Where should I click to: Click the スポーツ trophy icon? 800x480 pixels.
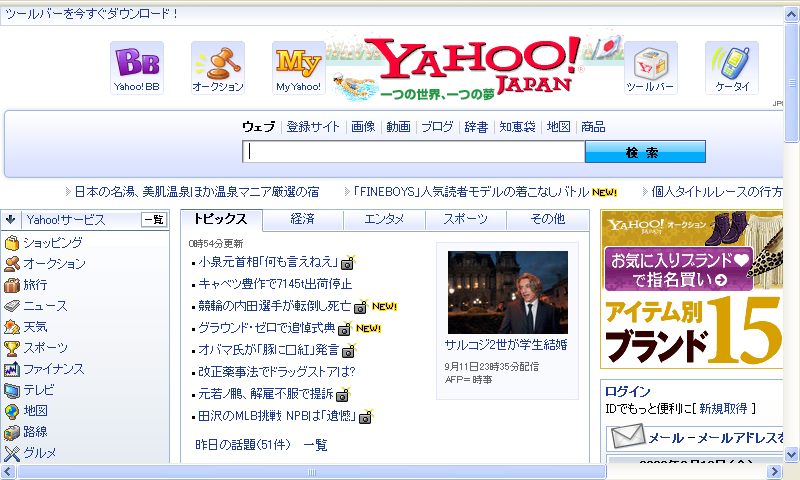[x=12, y=348]
